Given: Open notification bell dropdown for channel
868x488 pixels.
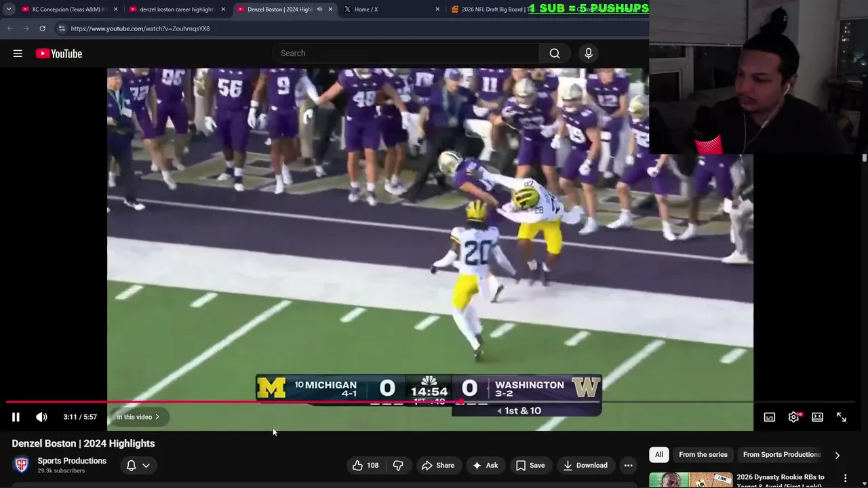Looking at the screenshot, I should (x=138, y=465).
